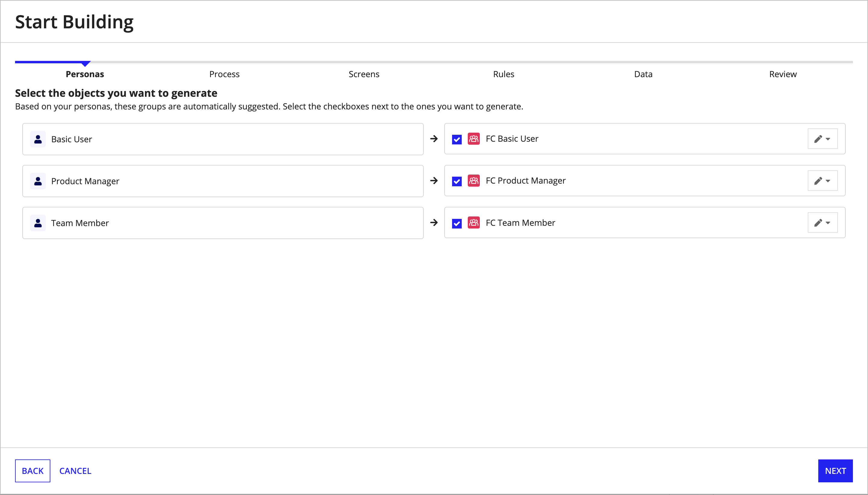This screenshot has width=868, height=495.
Task: Expand the edit dropdown arrow for FC Team Member
Action: [x=828, y=223]
